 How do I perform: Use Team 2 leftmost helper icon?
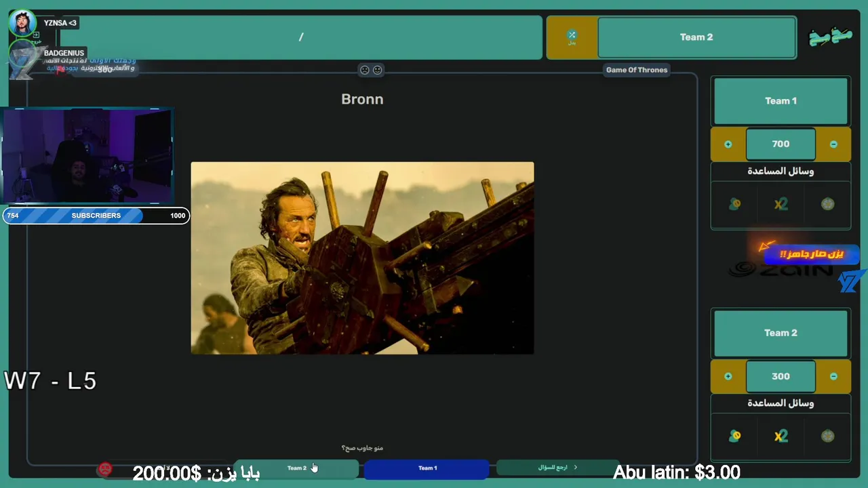tap(734, 436)
